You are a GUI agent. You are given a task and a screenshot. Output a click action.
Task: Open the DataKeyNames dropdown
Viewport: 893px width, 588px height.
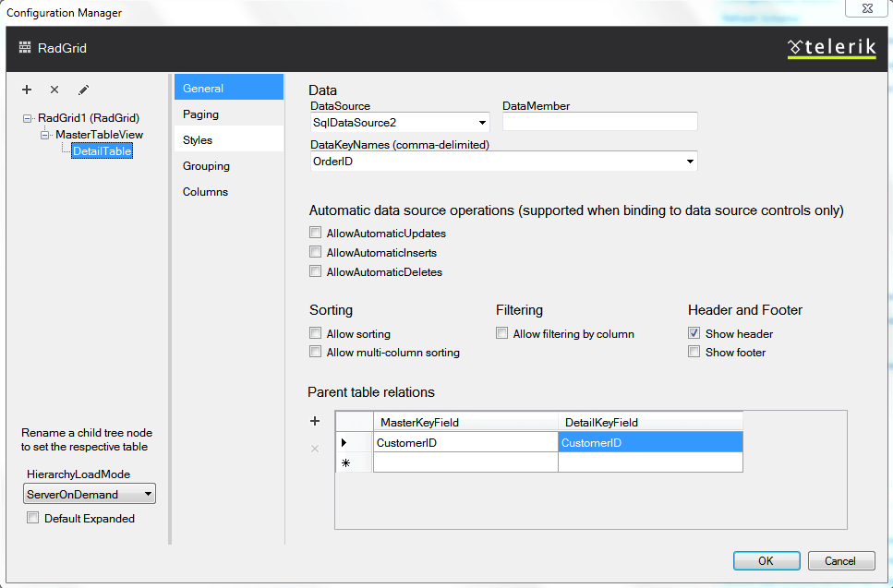[690, 162]
